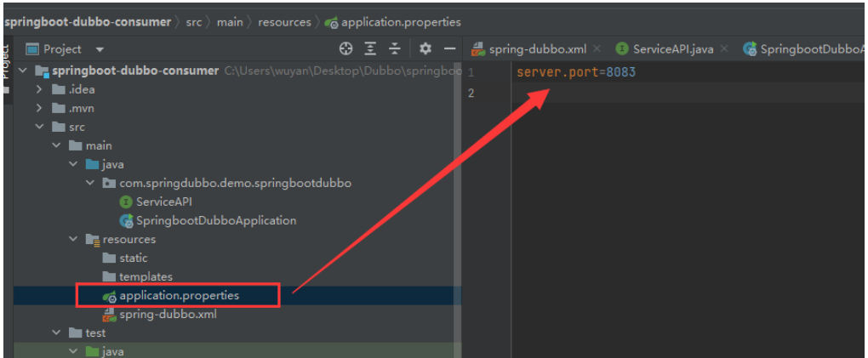The height and width of the screenshot is (358, 868).
Task: Select the src folder in tree
Action: (68, 128)
